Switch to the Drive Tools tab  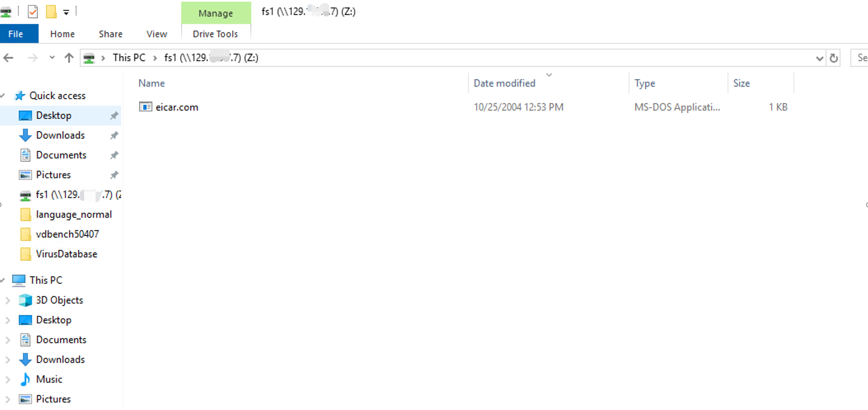pos(215,34)
